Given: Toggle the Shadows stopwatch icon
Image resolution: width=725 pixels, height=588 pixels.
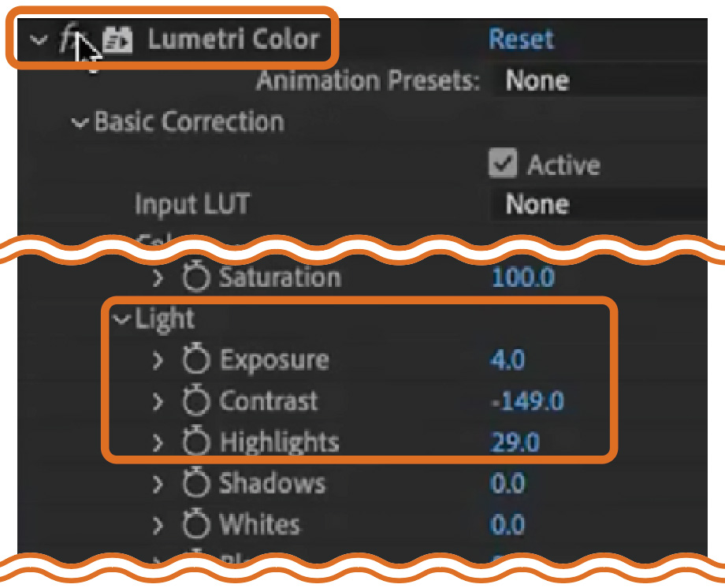Looking at the screenshot, I should point(196,483).
